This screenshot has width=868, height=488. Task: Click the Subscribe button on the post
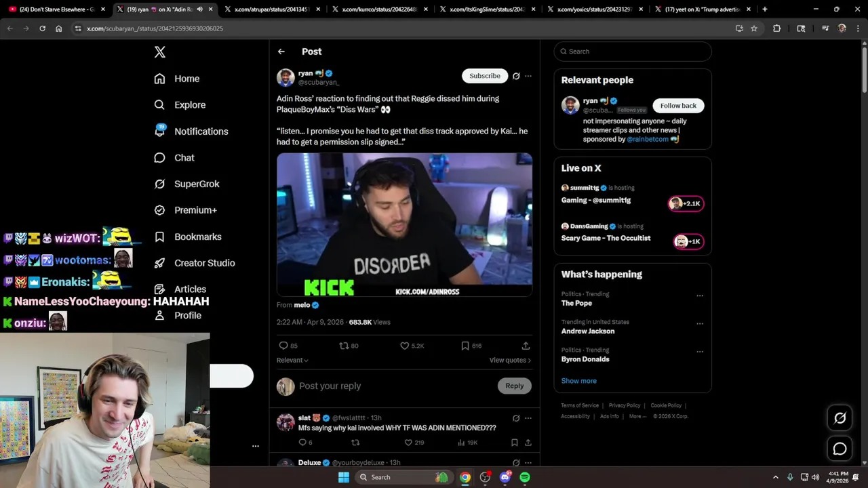coord(485,76)
